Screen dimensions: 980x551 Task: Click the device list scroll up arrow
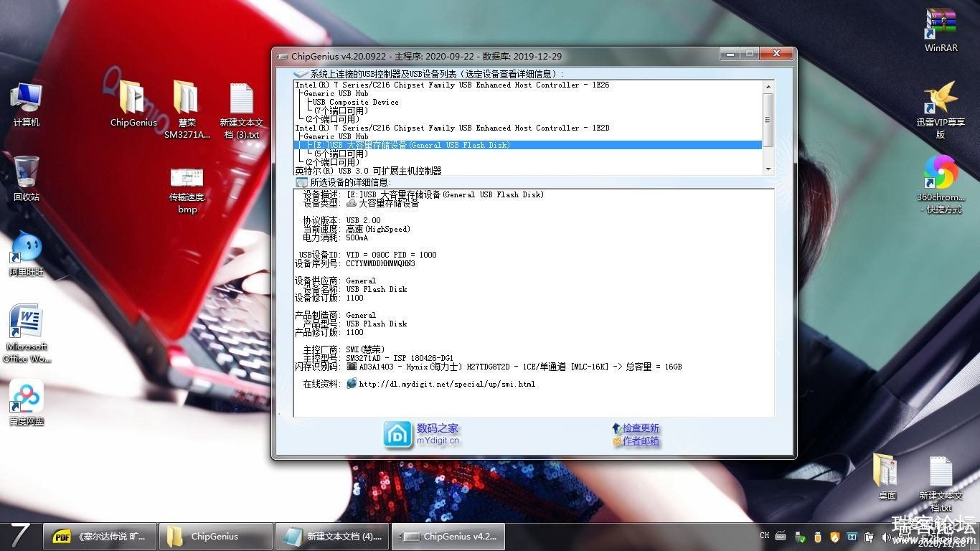pos(768,87)
